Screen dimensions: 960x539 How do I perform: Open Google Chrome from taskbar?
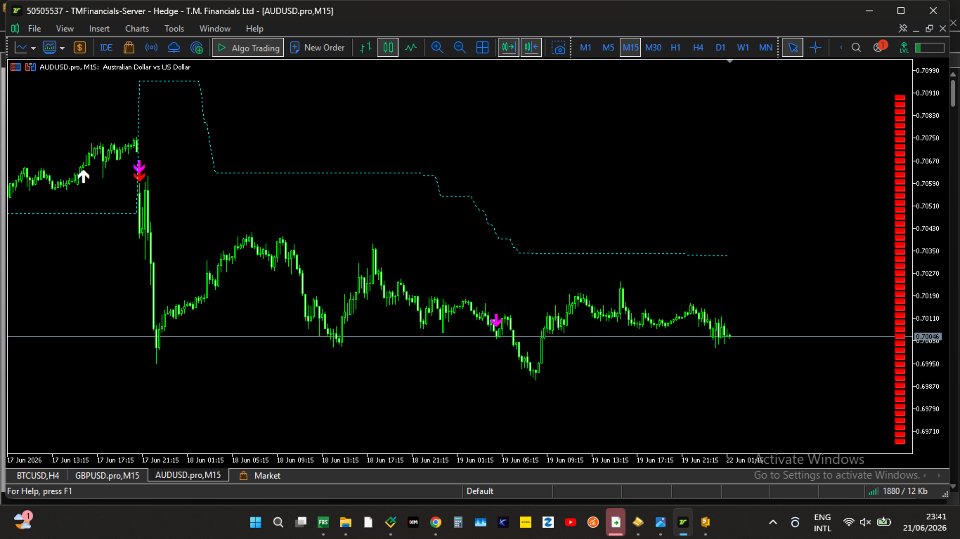(435, 522)
